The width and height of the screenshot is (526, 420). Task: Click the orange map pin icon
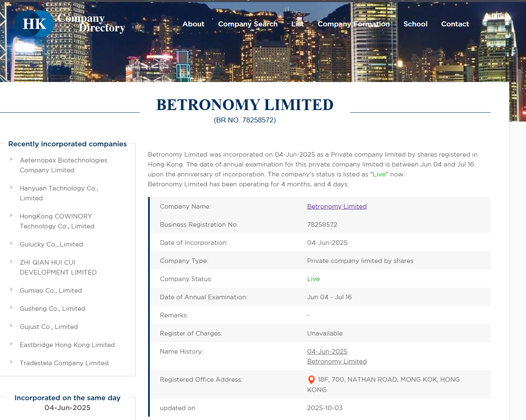311,380
